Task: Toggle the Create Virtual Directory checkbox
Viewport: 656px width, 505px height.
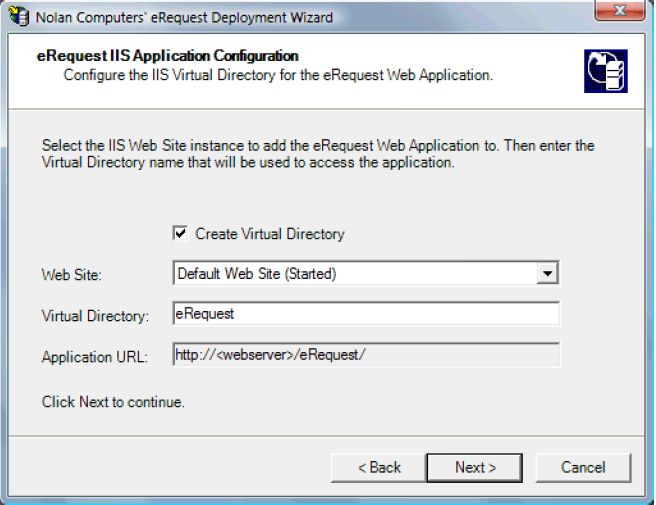Action: click(x=180, y=233)
